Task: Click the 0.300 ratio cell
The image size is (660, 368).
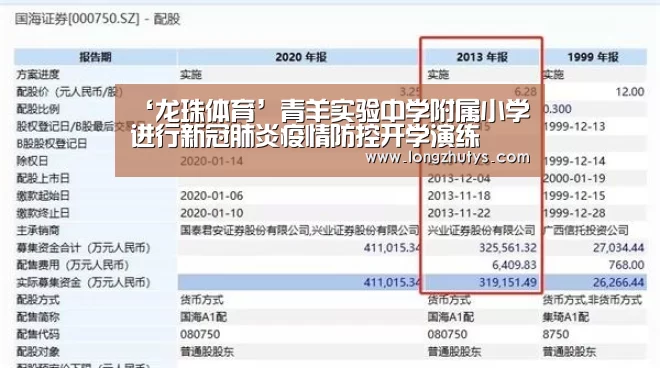Action: [557, 109]
